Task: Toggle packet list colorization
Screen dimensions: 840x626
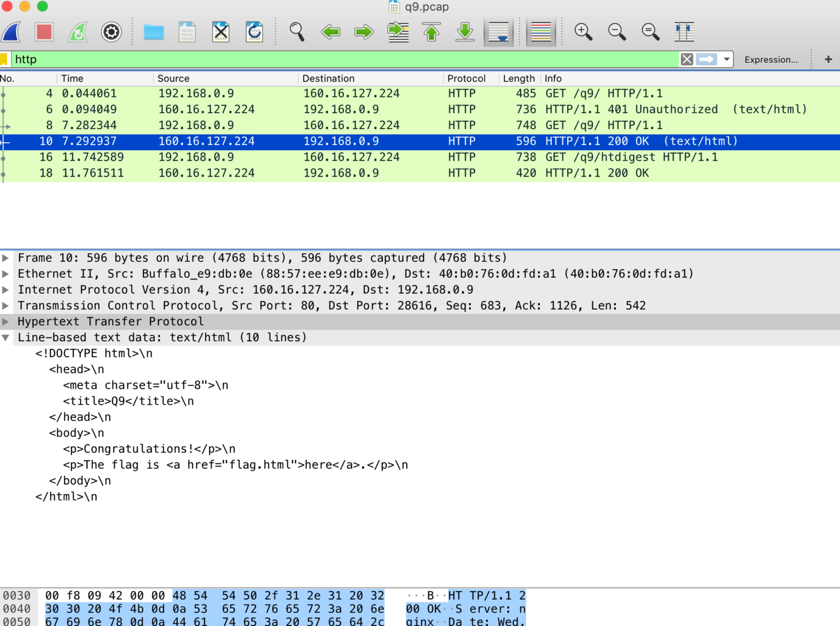Action: [x=540, y=32]
